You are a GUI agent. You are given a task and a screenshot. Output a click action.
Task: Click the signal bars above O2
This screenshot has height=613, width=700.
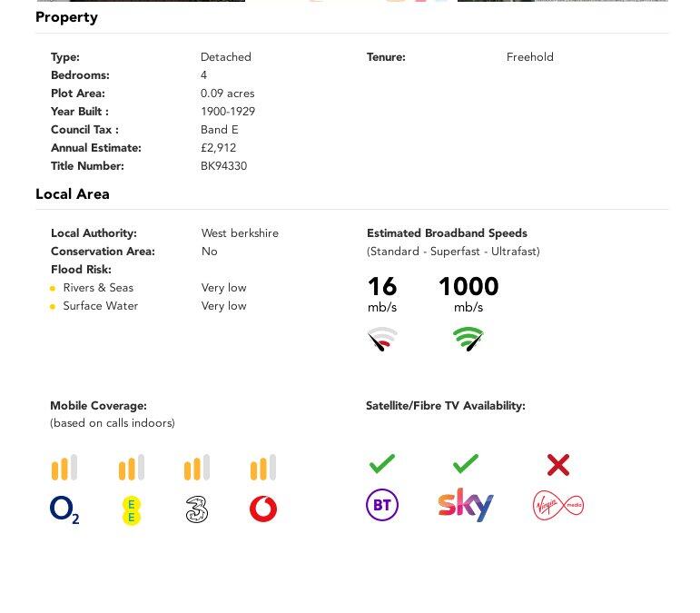coord(64,468)
